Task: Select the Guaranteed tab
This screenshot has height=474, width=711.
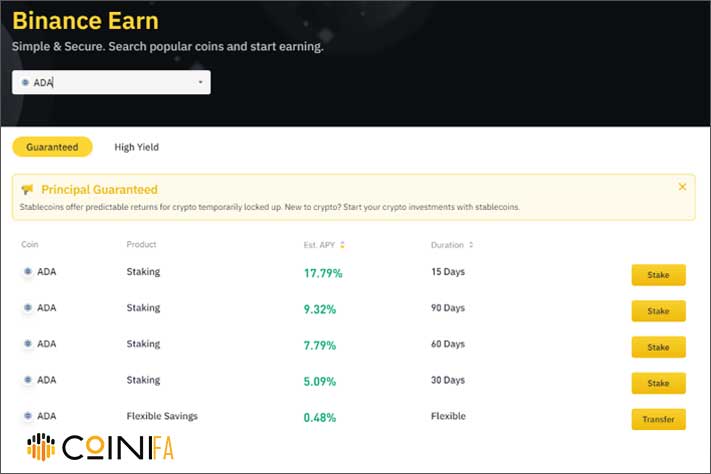Action: [x=52, y=147]
